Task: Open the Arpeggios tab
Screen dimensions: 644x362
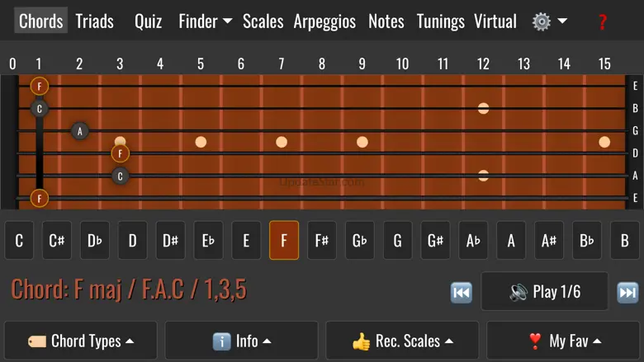Action: click(324, 21)
